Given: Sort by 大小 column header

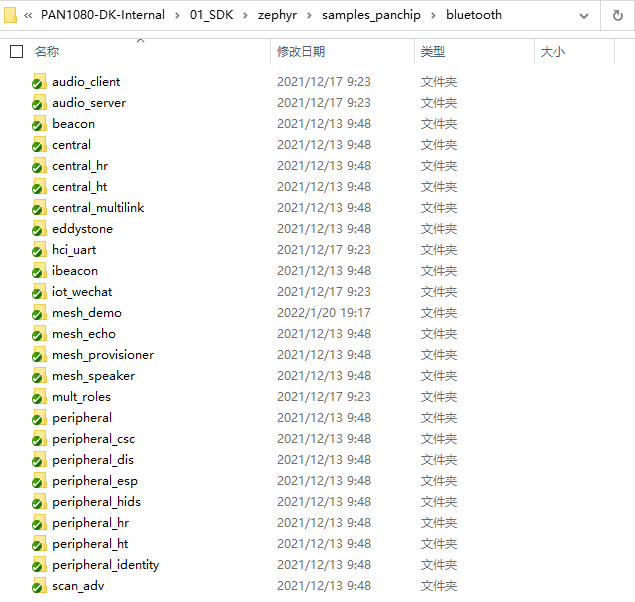Looking at the screenshot, I should click(x=553, y=51).
